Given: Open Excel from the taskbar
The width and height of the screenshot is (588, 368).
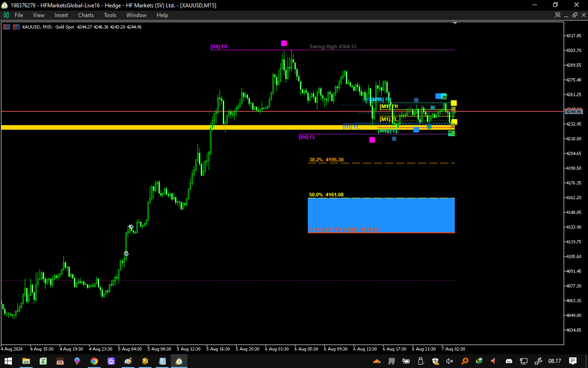Looking at the screenshot, I should tap(43, 361).
